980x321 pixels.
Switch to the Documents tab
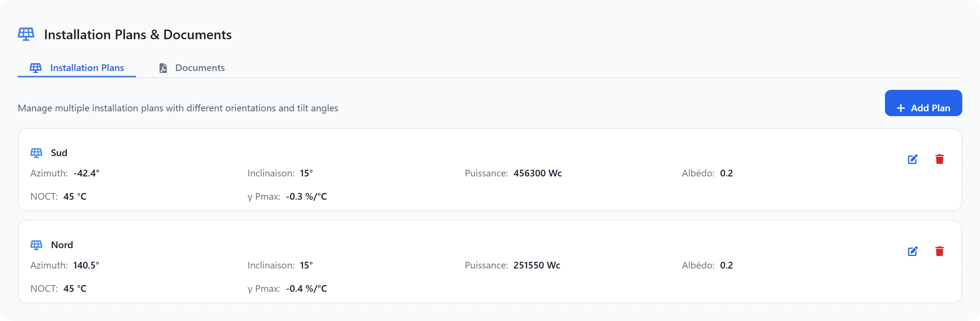point(192,68)
